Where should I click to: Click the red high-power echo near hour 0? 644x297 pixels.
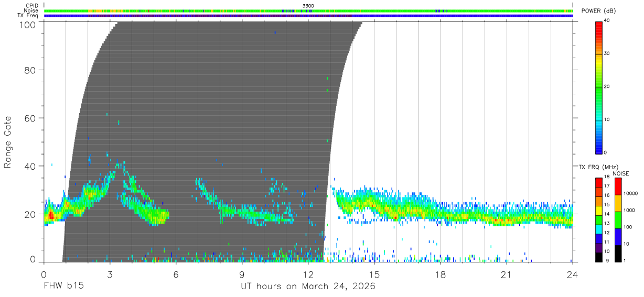[x=50, y=214]
